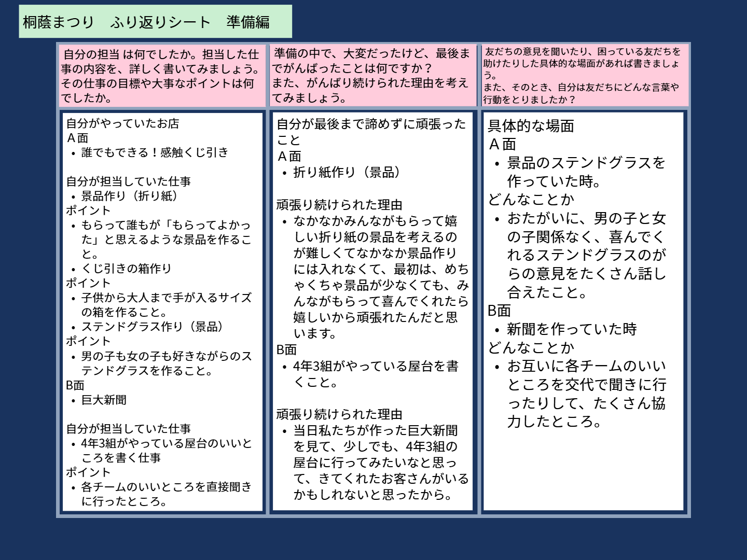Select the bullet ステンドグラス作り（景品）
747x560 pixels.
click(x=153, y=327)
